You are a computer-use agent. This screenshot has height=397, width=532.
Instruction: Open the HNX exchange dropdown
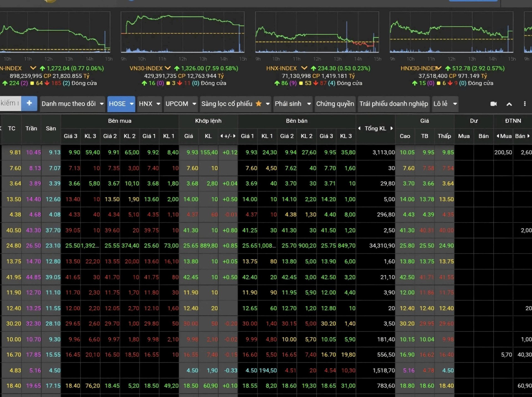point(149,104)
